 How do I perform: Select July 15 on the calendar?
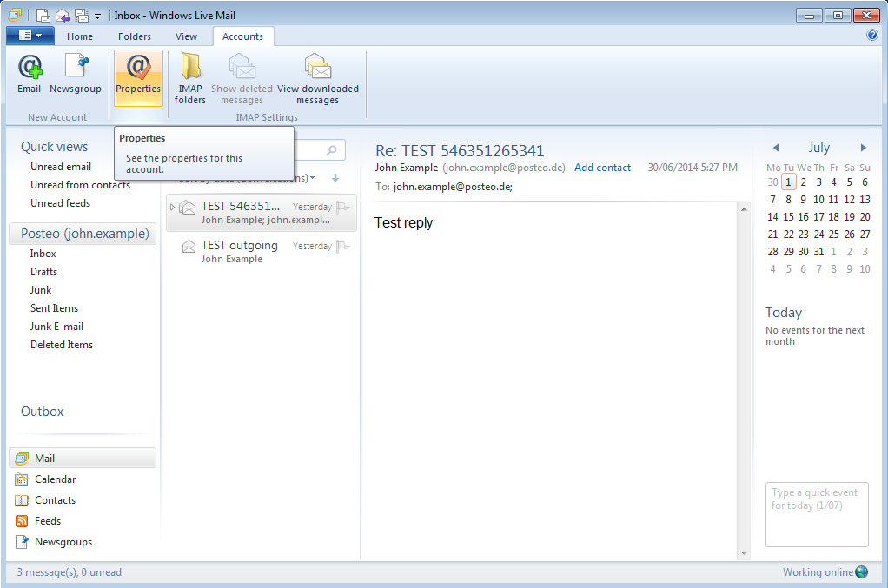pyautogui.click(x=788, y=216)
